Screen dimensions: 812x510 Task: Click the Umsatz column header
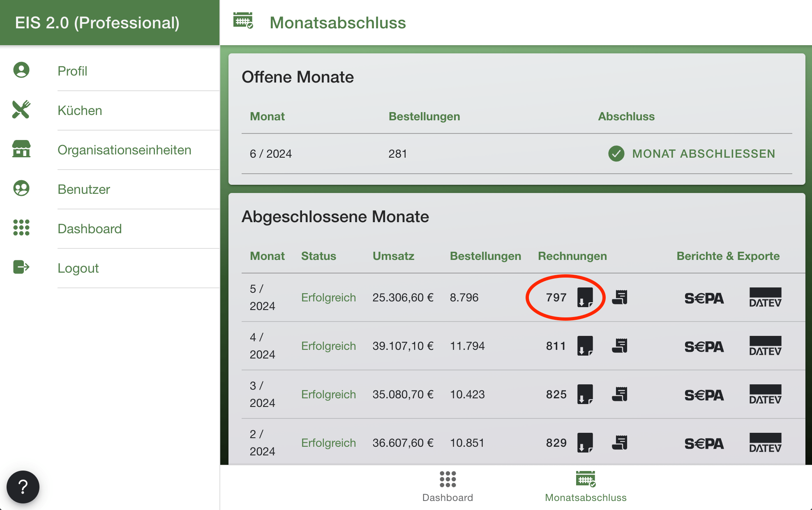tap(393, 256)
